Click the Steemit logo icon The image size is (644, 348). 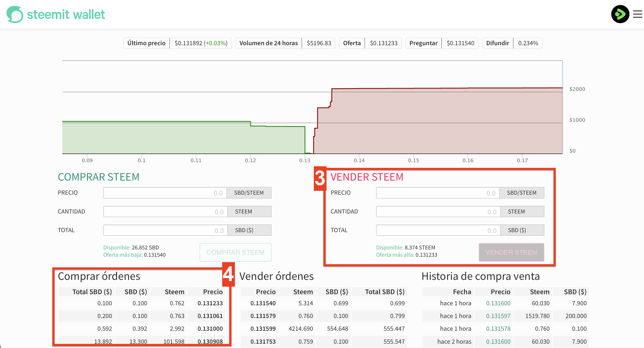(15, 14)
